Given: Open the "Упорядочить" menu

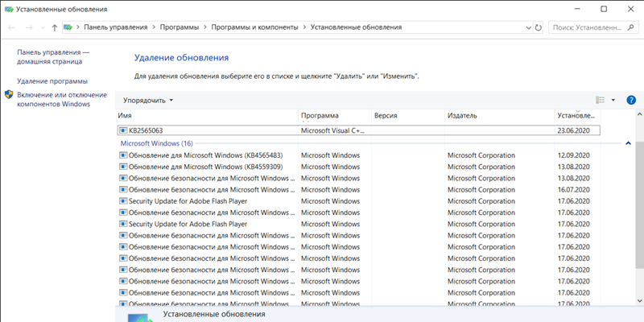Looking at the screenshot, I should (148, 100).
